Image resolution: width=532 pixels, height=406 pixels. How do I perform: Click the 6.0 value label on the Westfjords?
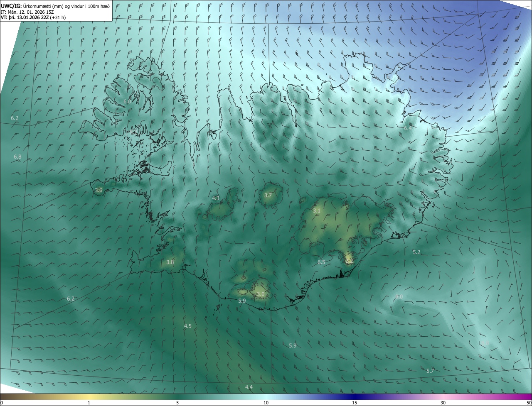coord(128,102)
